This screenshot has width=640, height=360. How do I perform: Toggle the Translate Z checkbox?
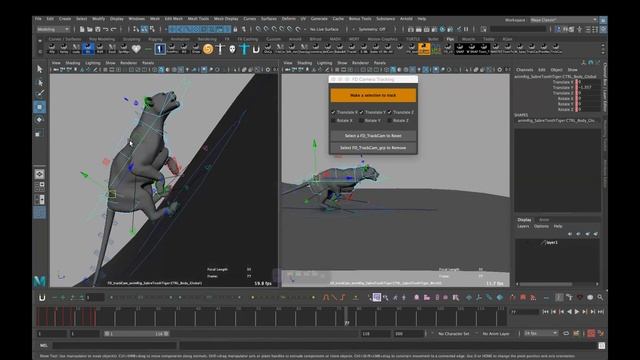pyautogui.click(x=390, y=112)
